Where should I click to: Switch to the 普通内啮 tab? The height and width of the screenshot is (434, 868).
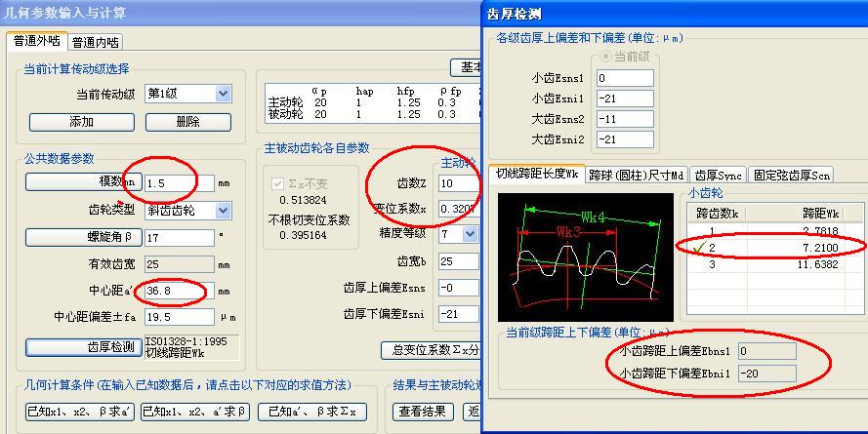coord(96,43)
